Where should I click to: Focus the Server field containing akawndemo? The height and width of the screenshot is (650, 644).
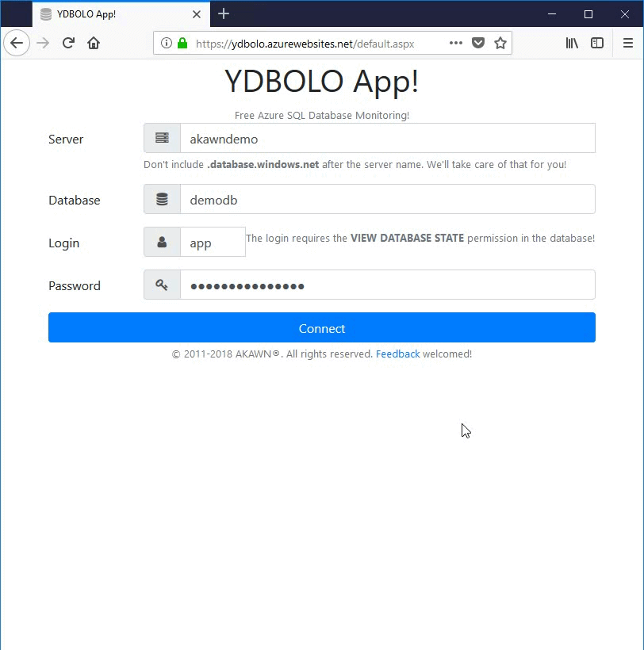(x=388, y=138)
